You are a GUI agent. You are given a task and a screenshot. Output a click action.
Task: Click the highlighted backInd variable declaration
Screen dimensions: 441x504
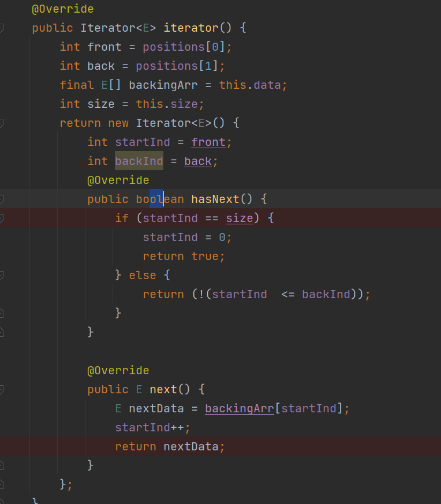coord(139,161)
